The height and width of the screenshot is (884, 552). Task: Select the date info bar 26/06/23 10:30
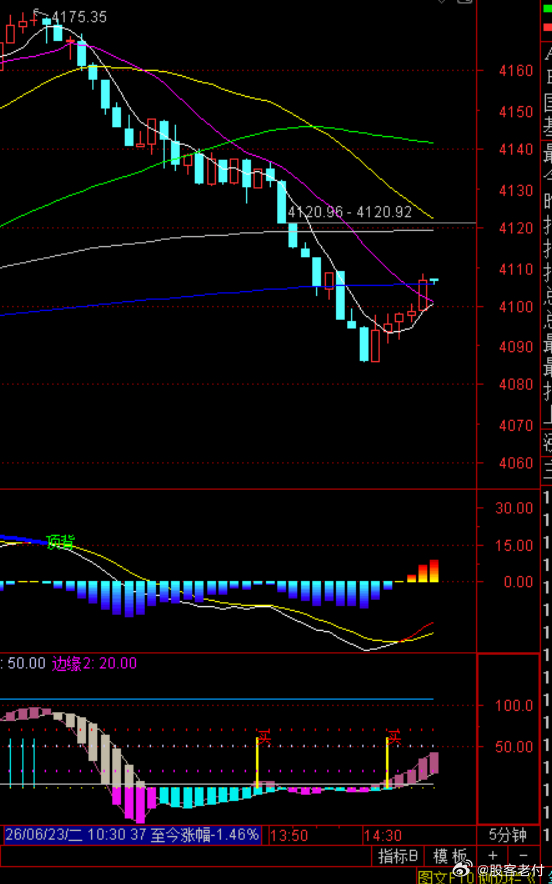click(x=133, y=835)
